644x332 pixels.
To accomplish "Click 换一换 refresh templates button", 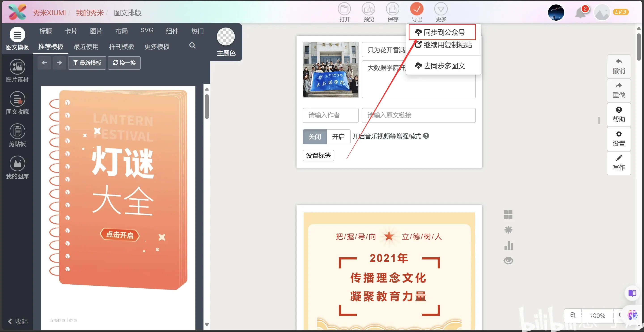I will pos(124,63).
